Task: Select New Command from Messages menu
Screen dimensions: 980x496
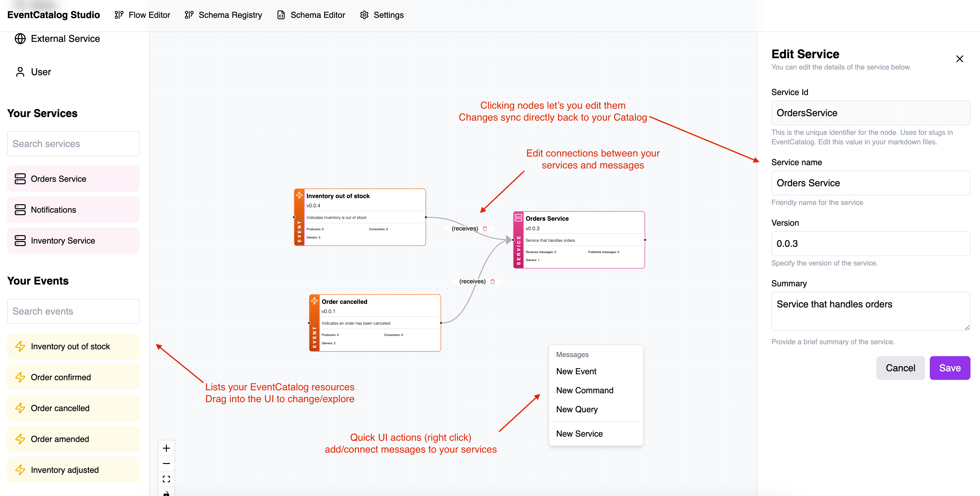Action: point(585,390)
